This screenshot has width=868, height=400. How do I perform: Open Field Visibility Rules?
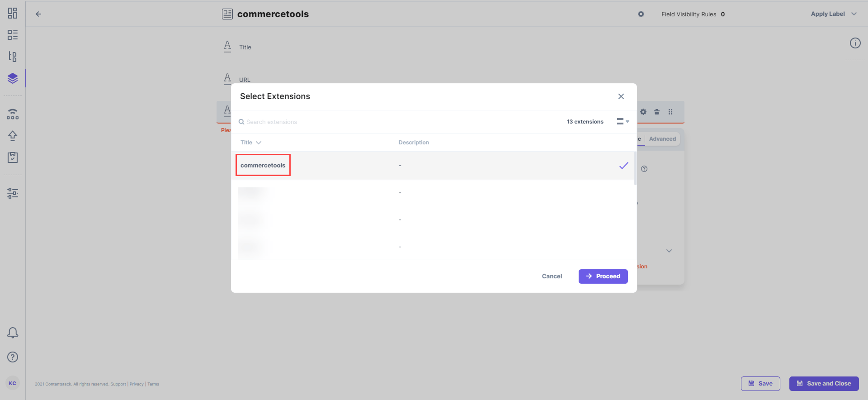click(693, 14)
